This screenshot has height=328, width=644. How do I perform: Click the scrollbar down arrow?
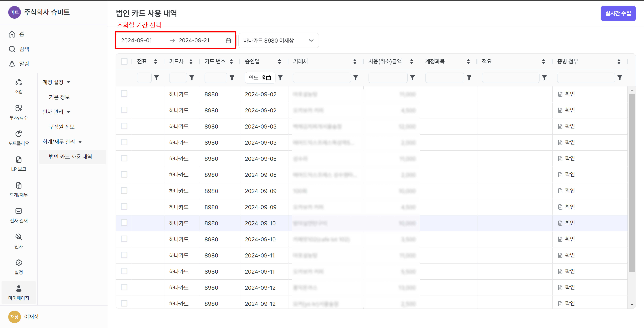pyautogui.click(x=632, y=304)
